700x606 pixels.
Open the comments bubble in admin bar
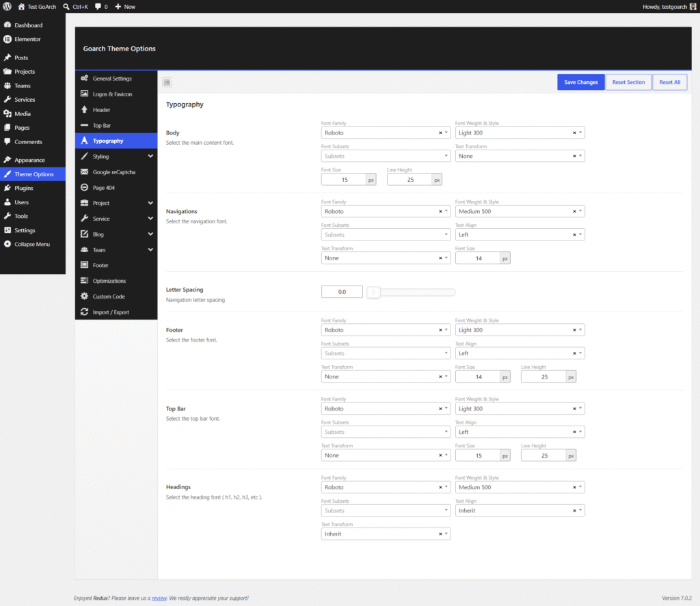(98, 7)
